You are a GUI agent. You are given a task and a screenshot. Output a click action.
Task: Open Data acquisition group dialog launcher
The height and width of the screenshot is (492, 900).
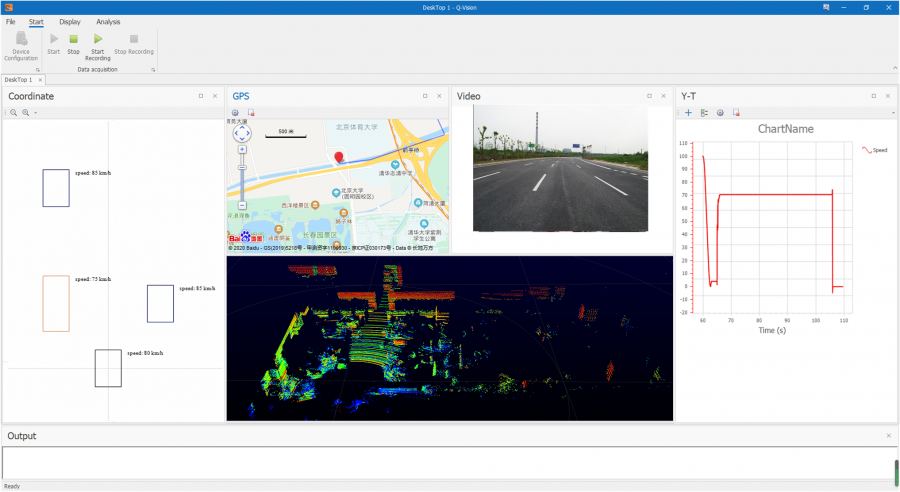click(x=153, y=70)
